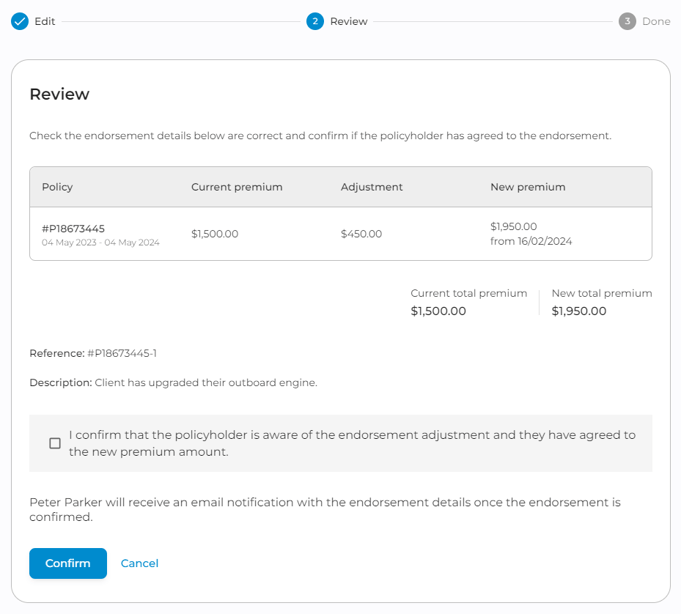Screen dimensions: 681x614
Task: Select the Review step label
Action: tap(349, 21)
